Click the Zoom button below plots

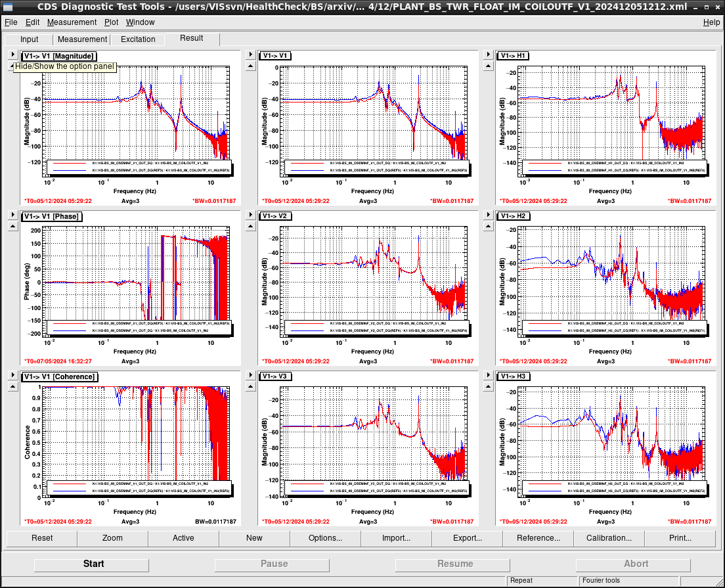point(112,538)
